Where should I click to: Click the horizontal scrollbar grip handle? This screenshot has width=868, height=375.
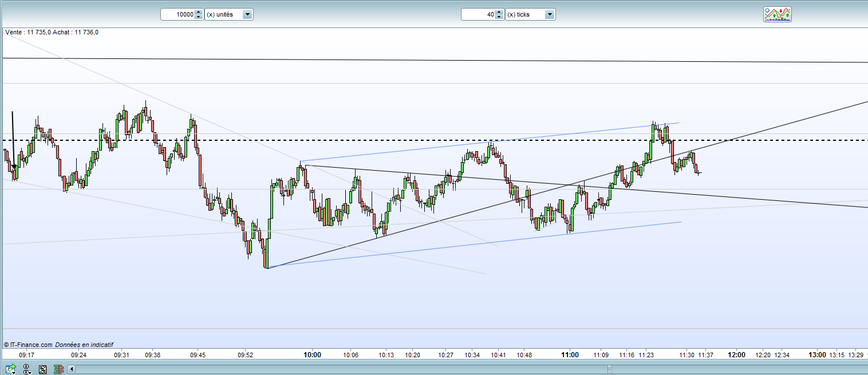pyautogui.click(x=610, y=369)
